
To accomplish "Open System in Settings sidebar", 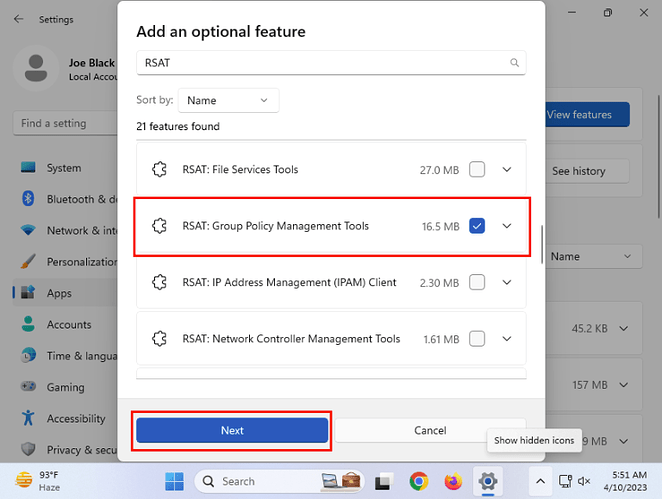I will tap(65, 168).
